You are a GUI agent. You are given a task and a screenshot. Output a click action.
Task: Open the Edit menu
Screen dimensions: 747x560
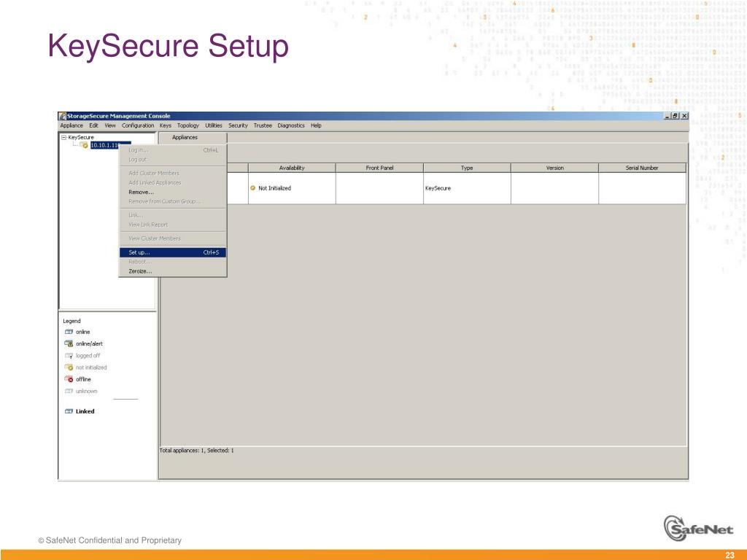[x=93, y=125]
